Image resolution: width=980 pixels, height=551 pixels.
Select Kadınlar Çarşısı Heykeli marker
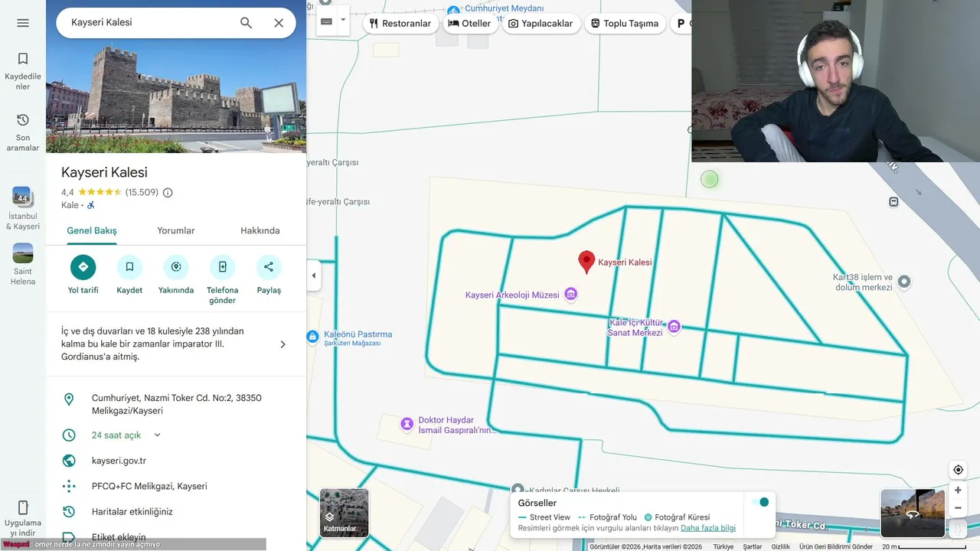pyautogui.click(x=518, y=490)
